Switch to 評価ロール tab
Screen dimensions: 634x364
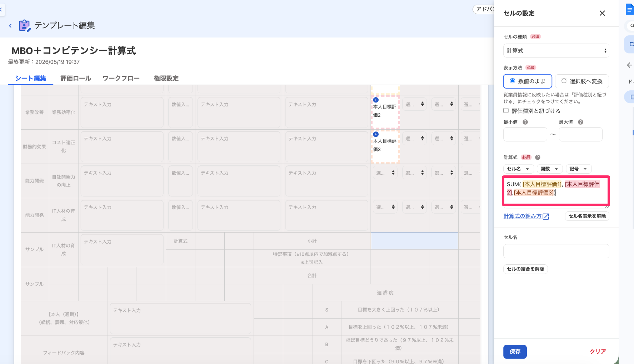[x=76, y=78]
